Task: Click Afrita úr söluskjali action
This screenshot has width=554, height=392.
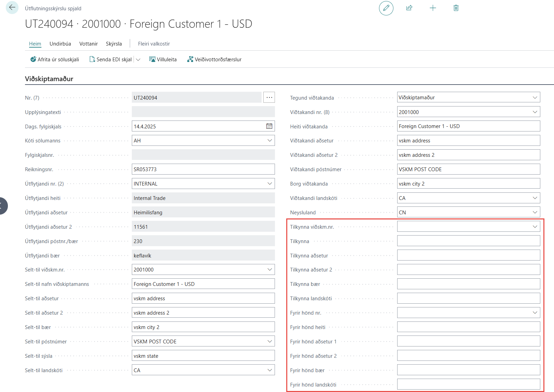Action: pos(55,60)
